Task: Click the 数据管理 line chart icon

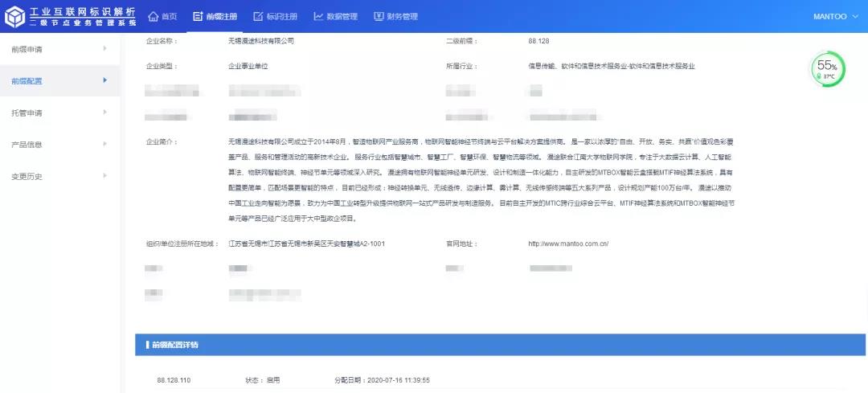Action: point(318,17)
